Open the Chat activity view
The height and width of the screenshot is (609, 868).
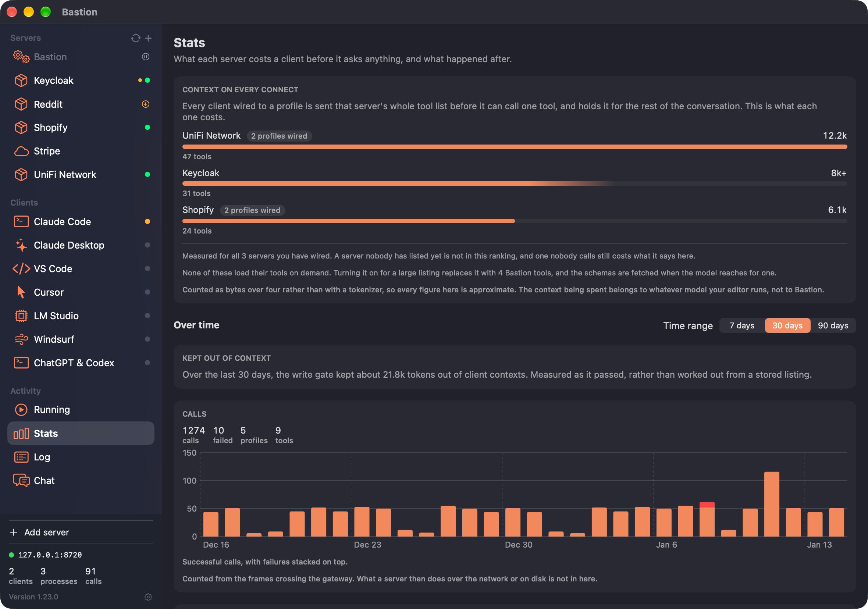[81, 481]
